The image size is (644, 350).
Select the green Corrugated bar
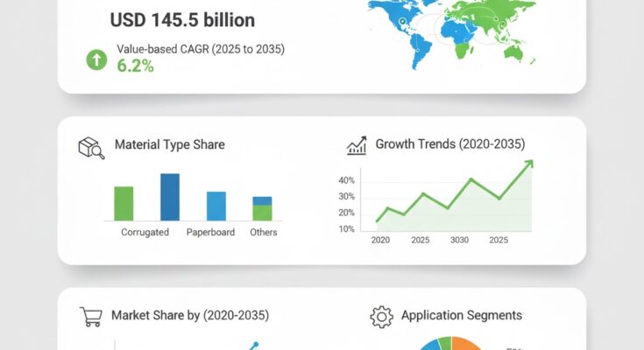coord(124,203)
